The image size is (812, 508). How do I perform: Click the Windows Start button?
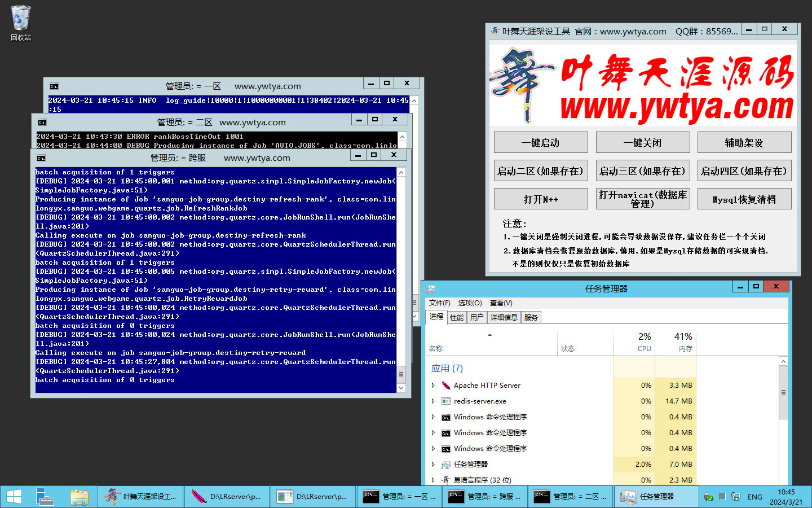point(14,497)
